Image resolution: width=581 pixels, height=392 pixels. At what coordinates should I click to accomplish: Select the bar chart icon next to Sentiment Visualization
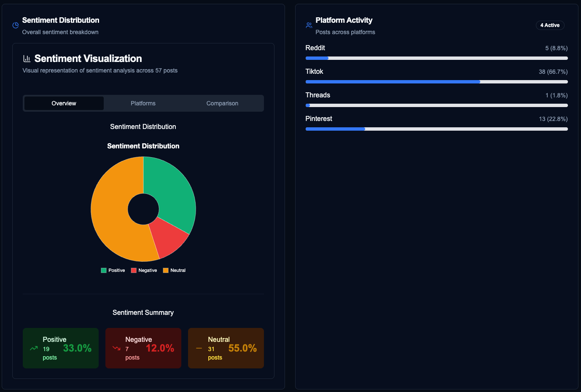click(x=27, y=58)
